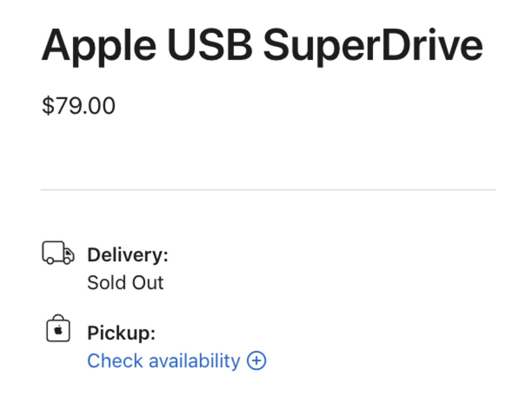Expand pickup options via the plus icon

(x=257, y=360)
